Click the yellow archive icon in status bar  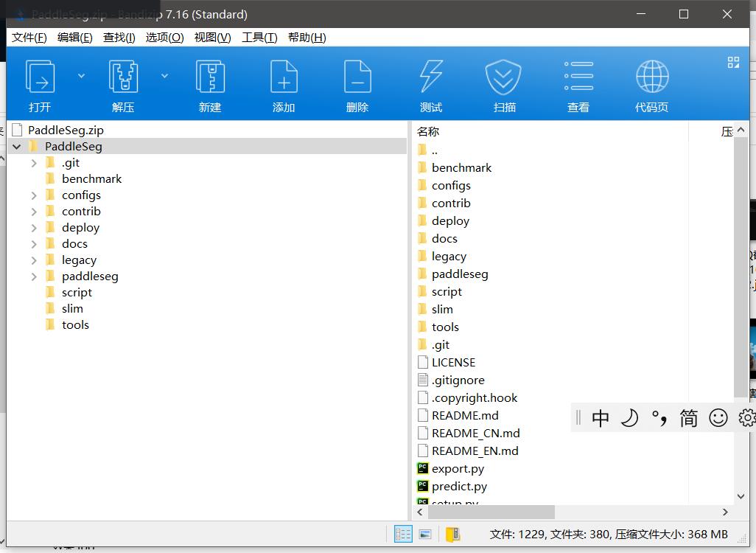coord(452,534)
